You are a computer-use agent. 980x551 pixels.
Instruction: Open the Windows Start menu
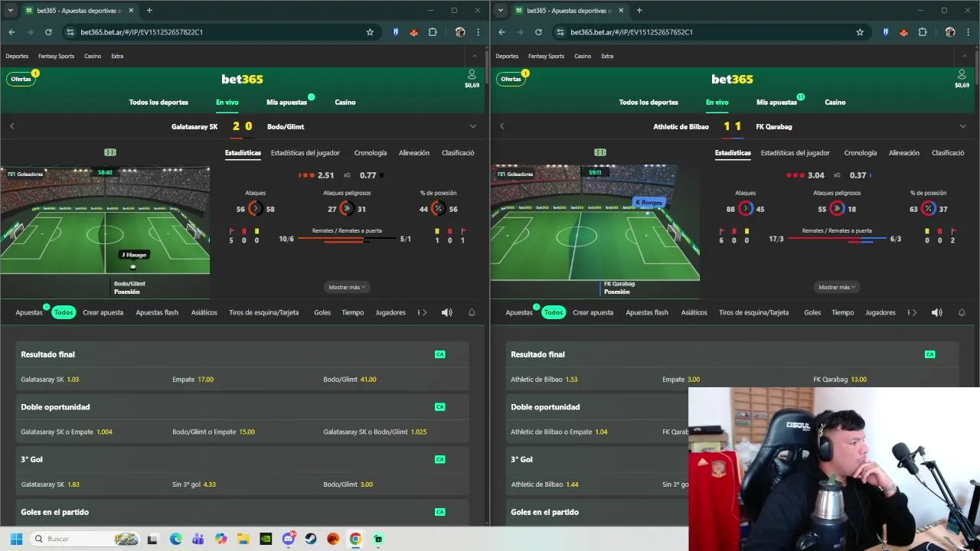(16, 539)
